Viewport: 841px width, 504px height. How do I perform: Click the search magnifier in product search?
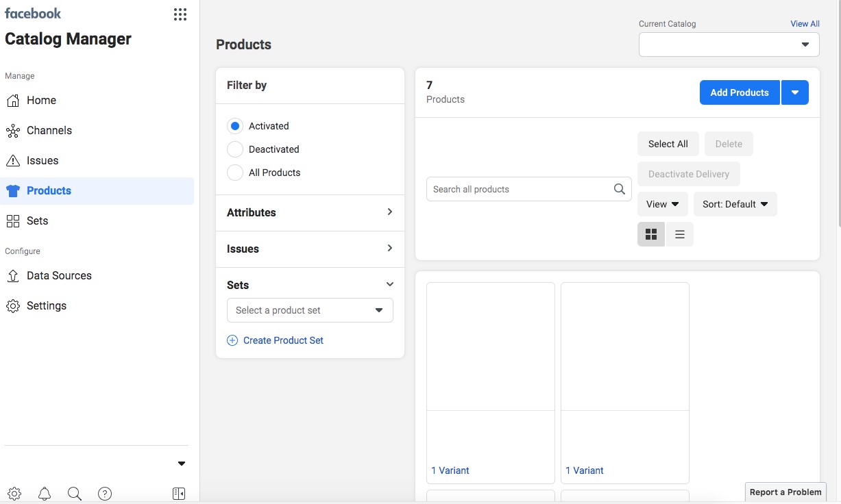tap(619, 189)
